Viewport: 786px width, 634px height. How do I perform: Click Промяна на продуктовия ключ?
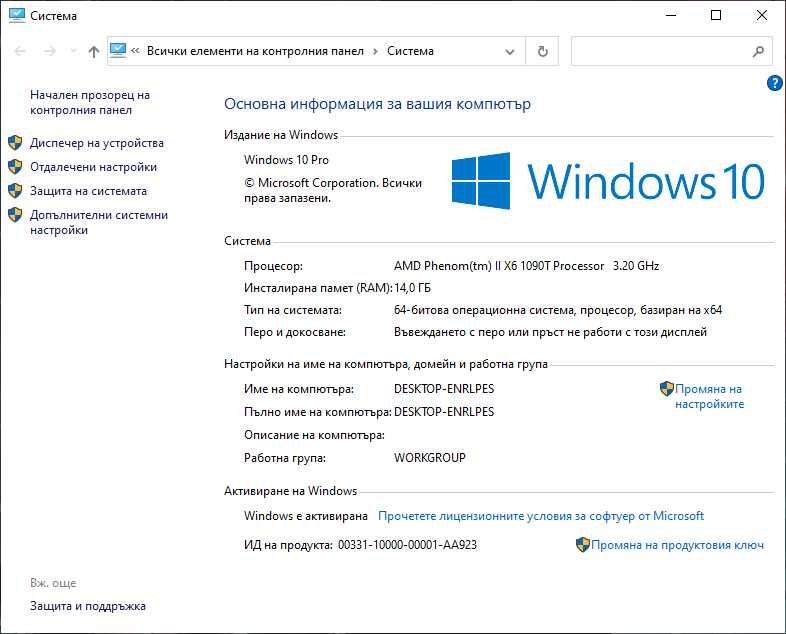(x=677, y=545)
